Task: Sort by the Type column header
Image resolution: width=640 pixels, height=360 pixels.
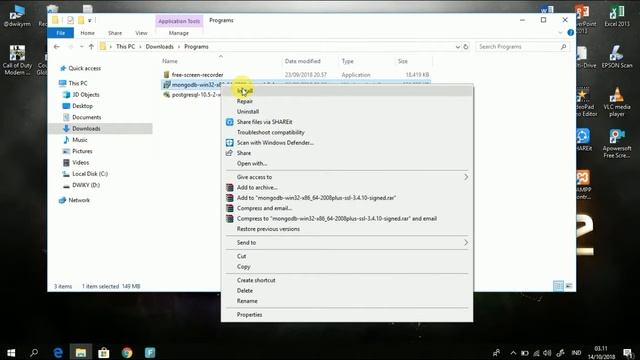Action: [347, 61]
